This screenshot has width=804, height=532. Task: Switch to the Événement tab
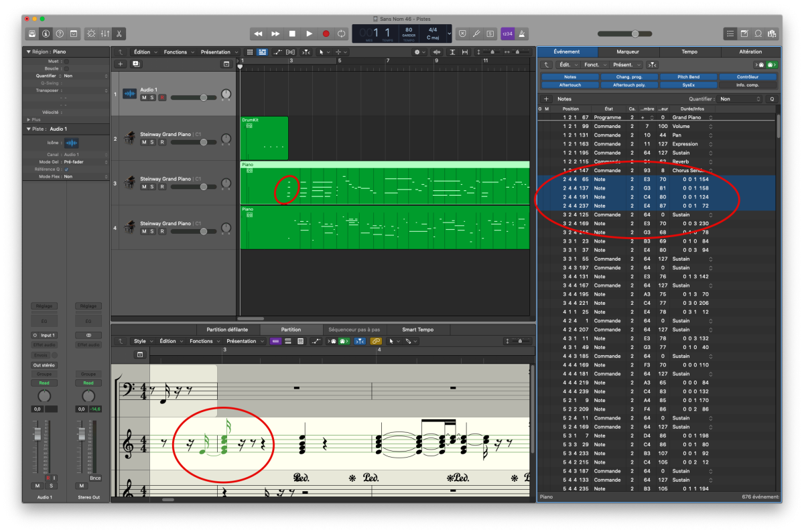pos(567,52)
